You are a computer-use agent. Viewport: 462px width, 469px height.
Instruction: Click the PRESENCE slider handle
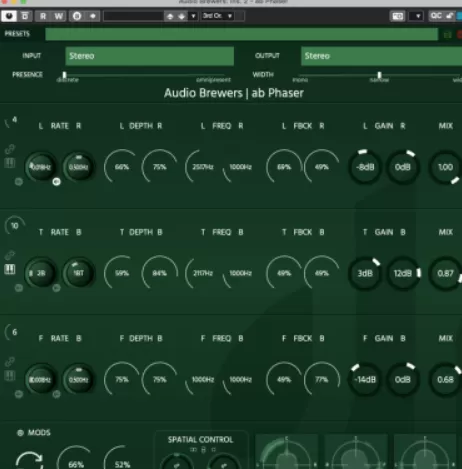[64, 75]
